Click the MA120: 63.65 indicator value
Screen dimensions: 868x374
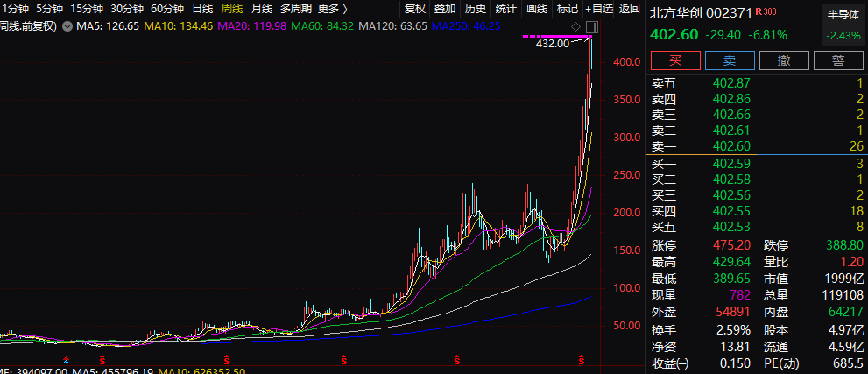tap(392, 26)
